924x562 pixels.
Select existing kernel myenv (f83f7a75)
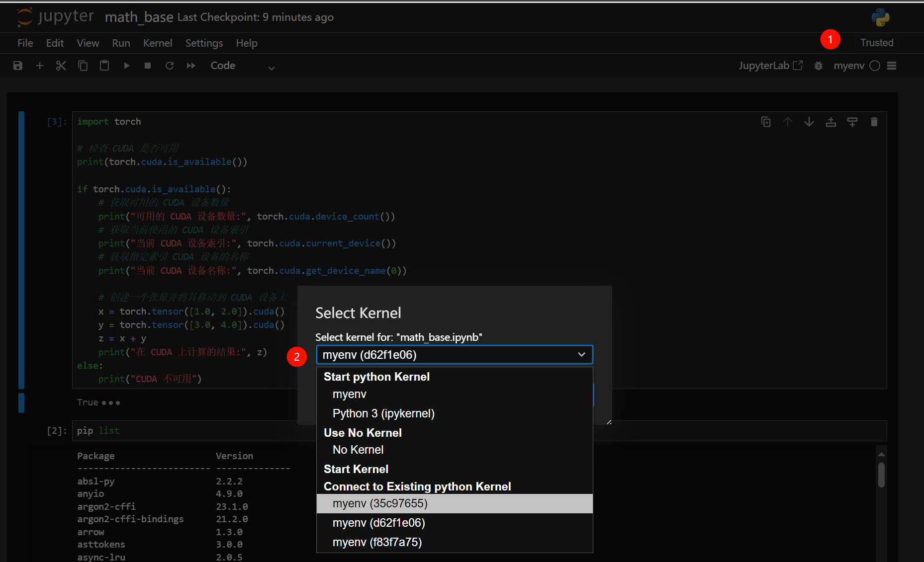tap(455, 542)
